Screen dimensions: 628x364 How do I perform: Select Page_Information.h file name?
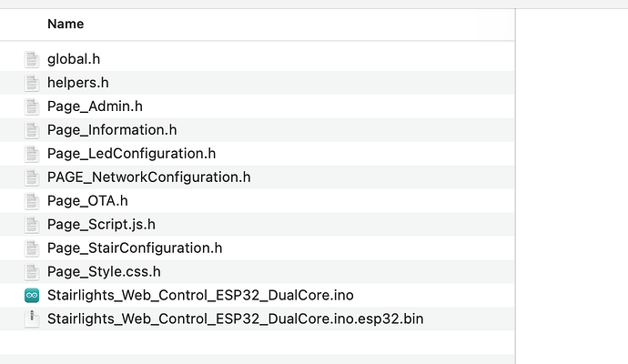[112, 130]
